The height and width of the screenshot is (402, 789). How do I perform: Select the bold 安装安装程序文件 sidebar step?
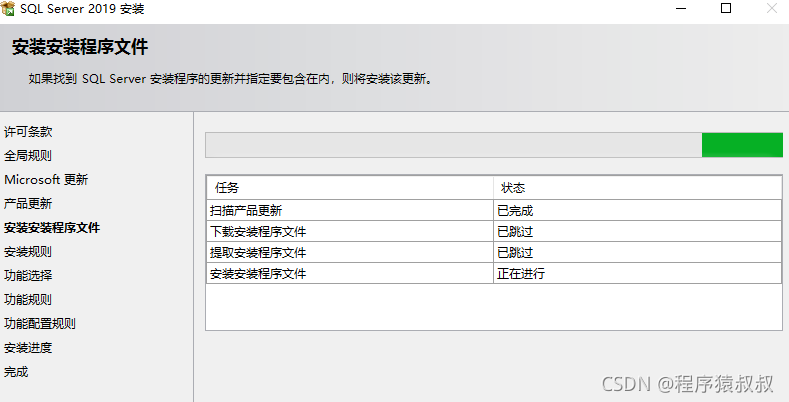point(52,228)
